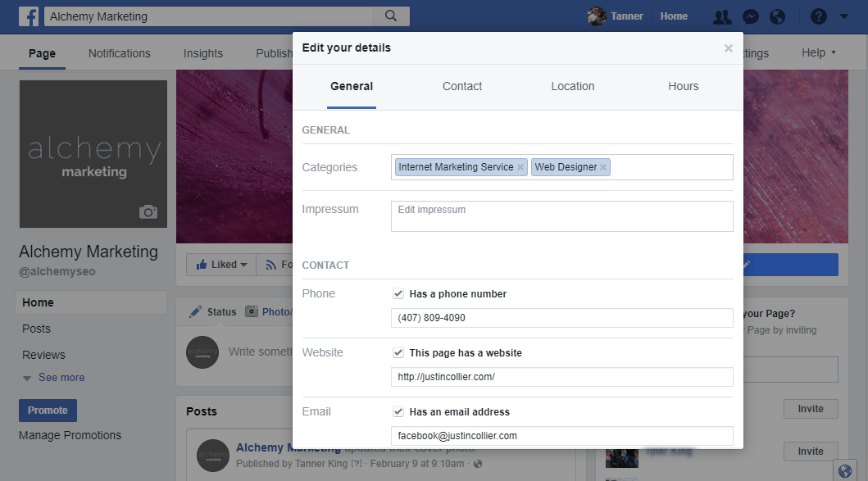Open Tanner's profile picture
Viewport: 868px width, 481px height.
[596, 16]
